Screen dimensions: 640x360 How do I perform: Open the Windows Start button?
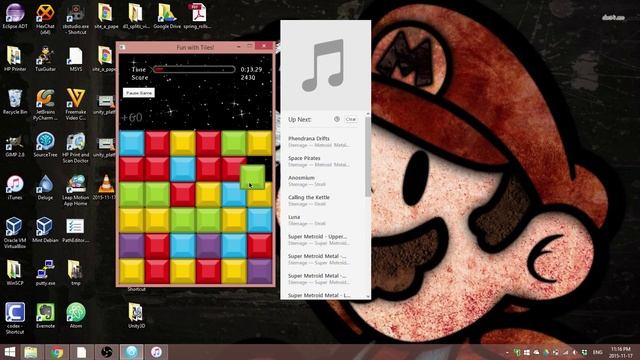pos(9,352)
